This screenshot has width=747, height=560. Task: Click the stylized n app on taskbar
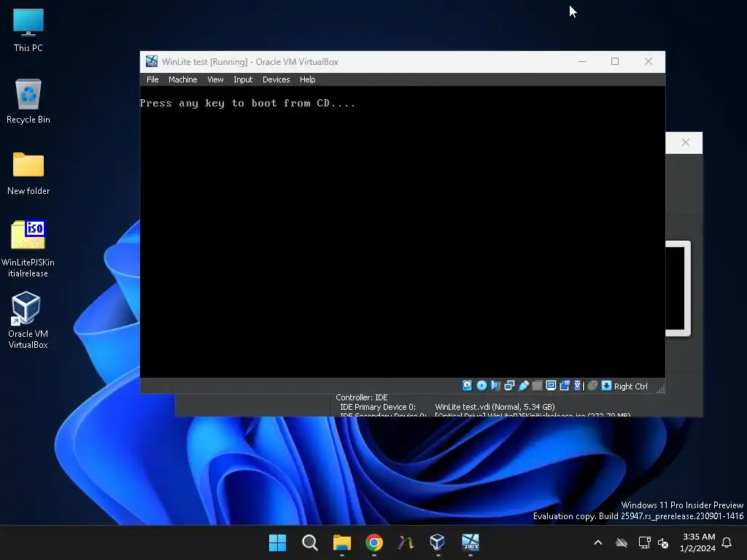406,542
